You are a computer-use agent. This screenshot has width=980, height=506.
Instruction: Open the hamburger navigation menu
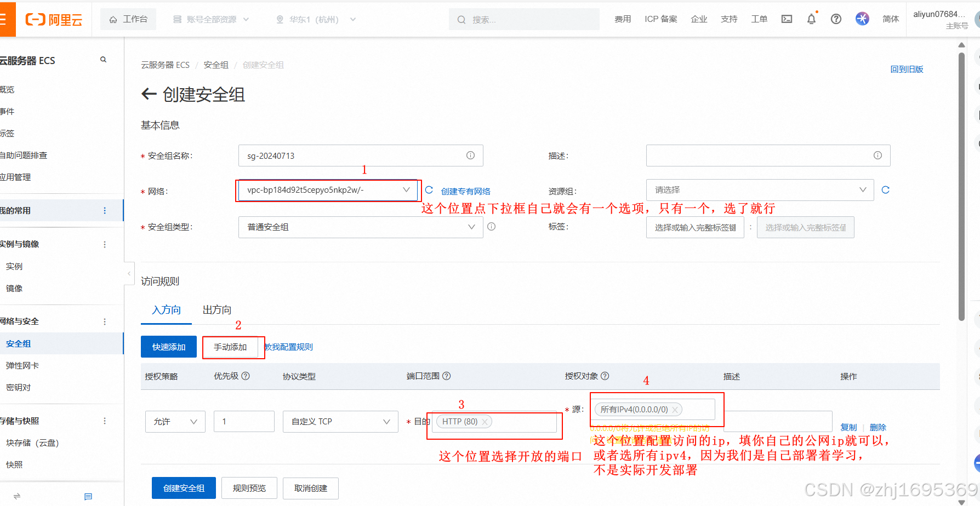click(x=4, y=19)
